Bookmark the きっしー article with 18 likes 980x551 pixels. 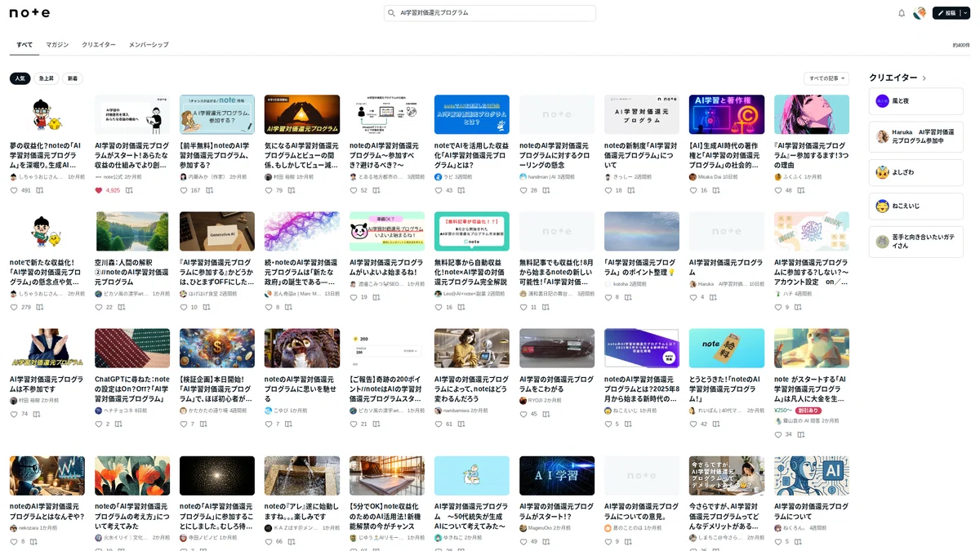point(631,190)
